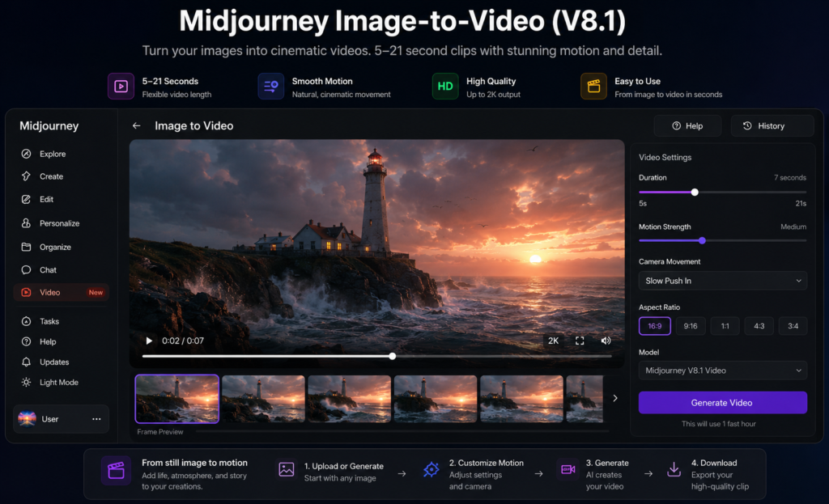Image resolution: width=829 pixels, height=504 pixels.
Task: Click the Explore compass icon
Action: (x=26, y=154)
